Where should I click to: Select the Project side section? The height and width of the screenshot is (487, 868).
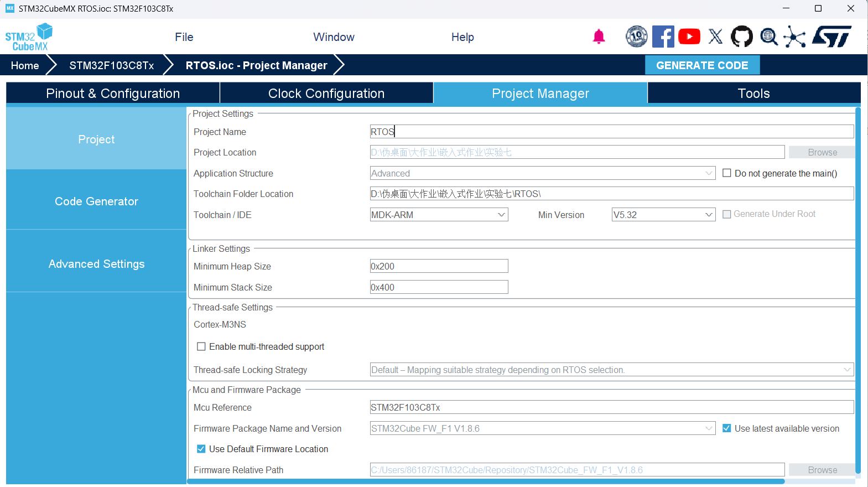click(x=96, y=139)
